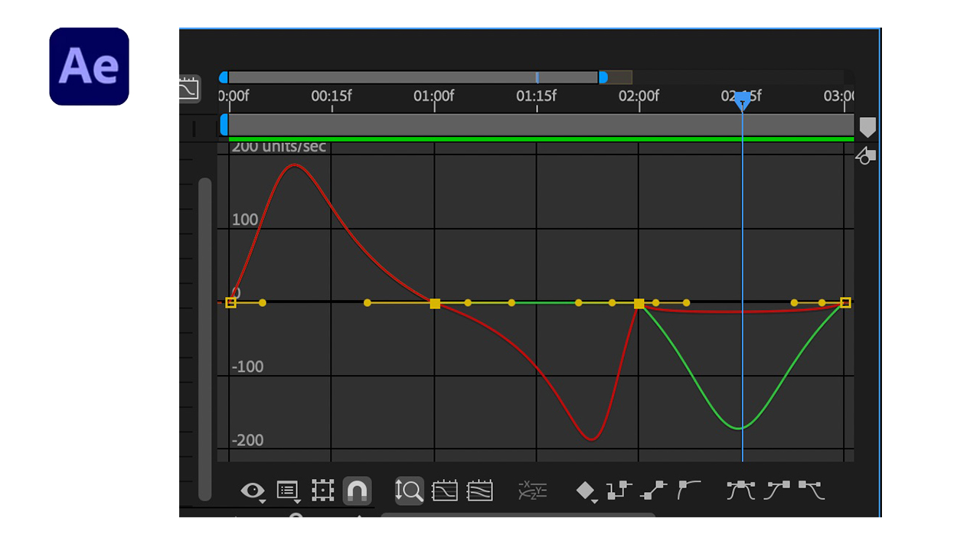This screenshot has height=551, width=980.
Task: Toggle the Graph Editor button
Action: click(x=188, y=90)
